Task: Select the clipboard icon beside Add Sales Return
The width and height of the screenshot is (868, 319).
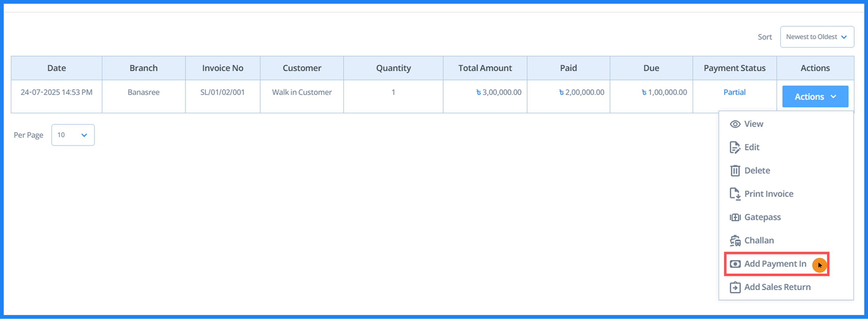Action: [x=735, y=287]
